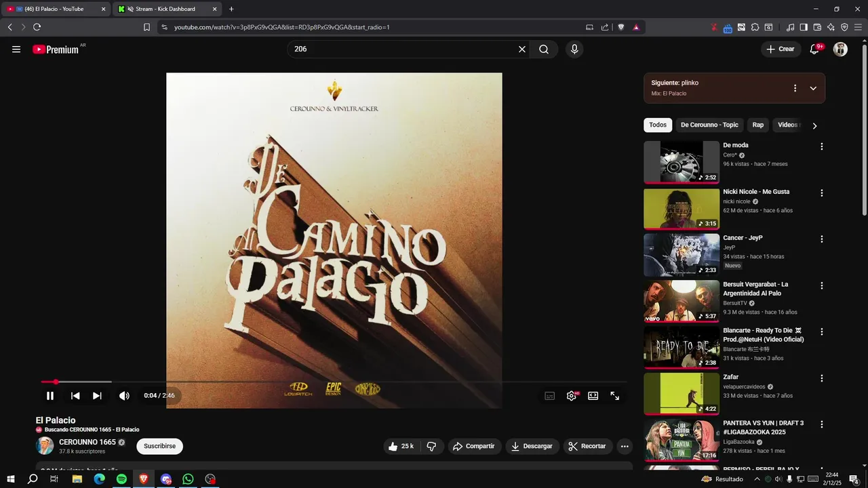Open options menu for Cancer - JeyP

click(x=822, y=239)
